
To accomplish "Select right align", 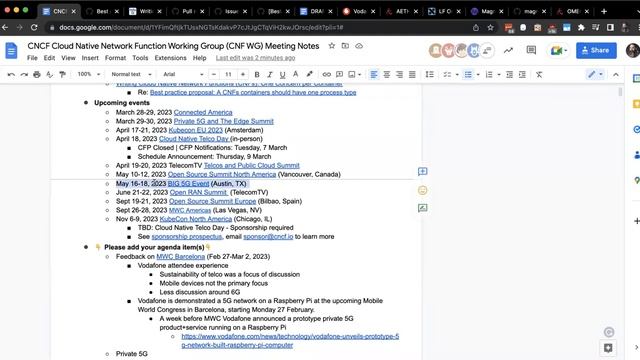I will (399, 74).
